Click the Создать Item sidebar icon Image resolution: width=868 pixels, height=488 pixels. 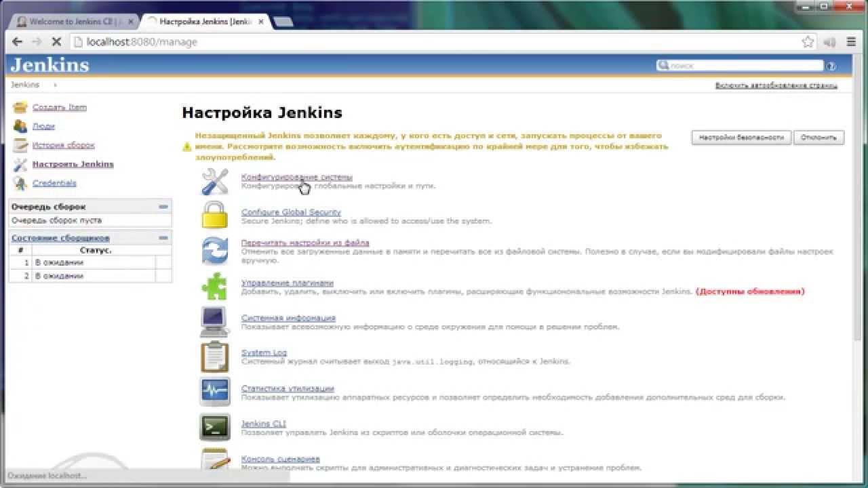click(x=20, y=107)
